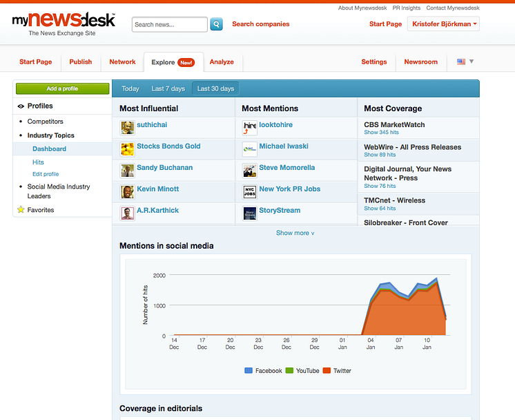Screen dimensions: 515x420
Task: Open Sandy Buchanan's avatar photo
Action: pyautogui.click(x=127, y=171)
